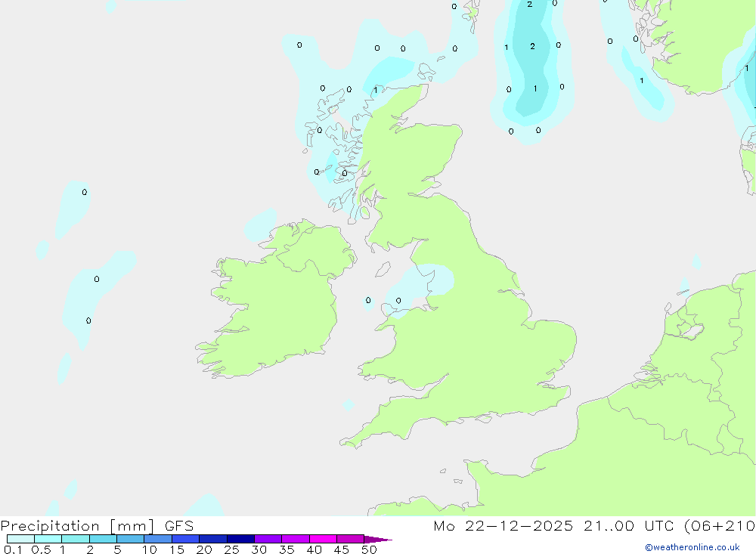Screen dimensions: 756x554
Task: Select the 5–10 mm light blue legend swatch
Action: pyautogui.click(x=131, y=539)
